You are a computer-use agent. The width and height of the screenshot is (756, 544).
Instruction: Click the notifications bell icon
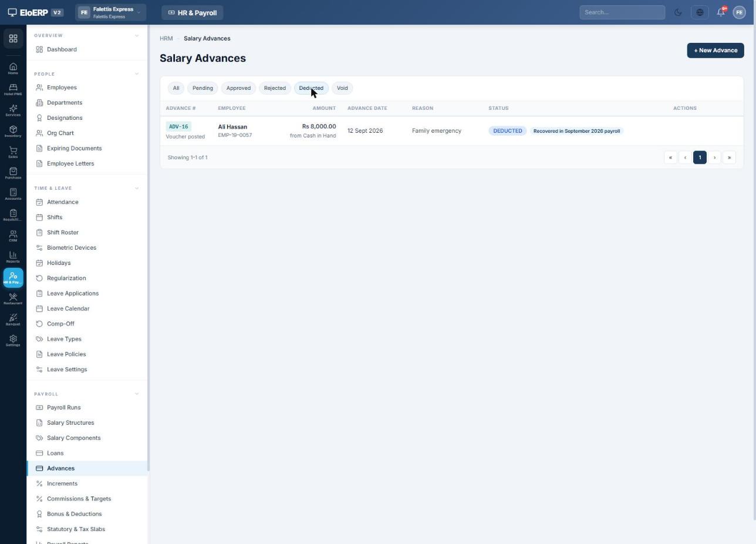[x=721, y=12]
